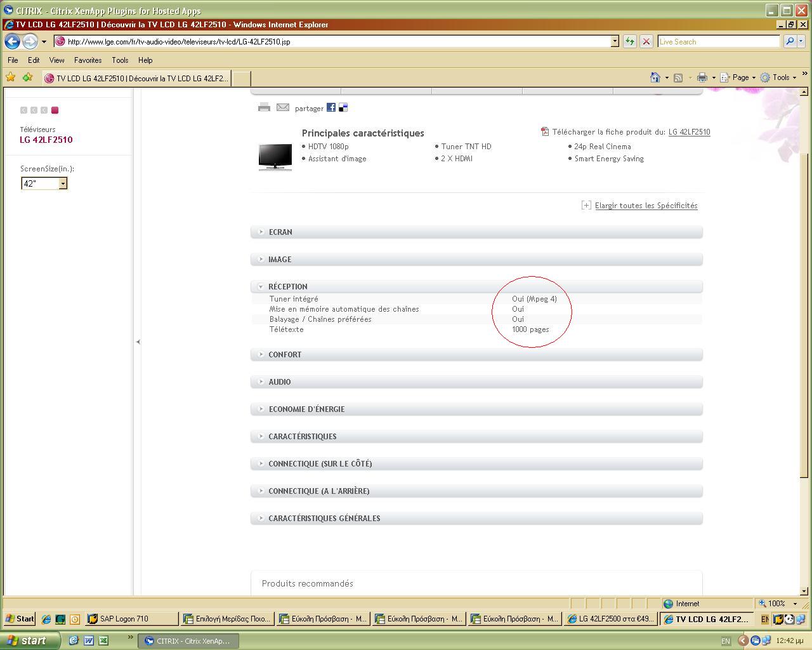Open the View menu

click(57, 60)
